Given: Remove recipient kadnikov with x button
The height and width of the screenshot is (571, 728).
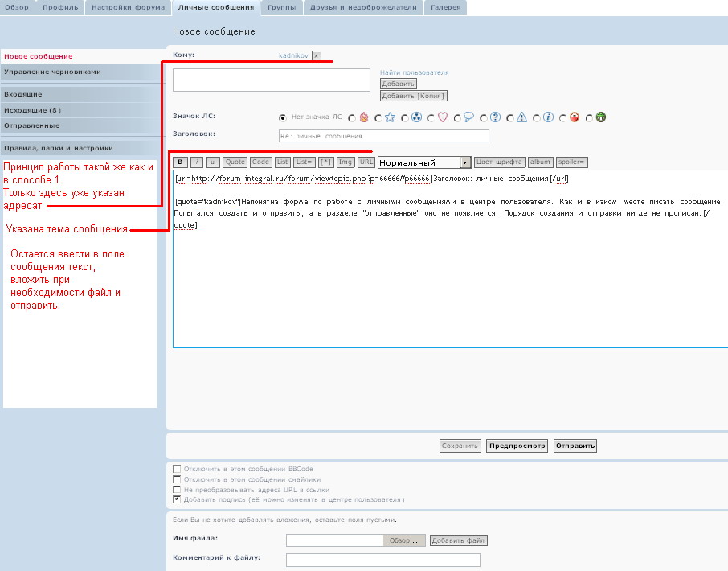Looking at the screenshot, I should [317, 55].
